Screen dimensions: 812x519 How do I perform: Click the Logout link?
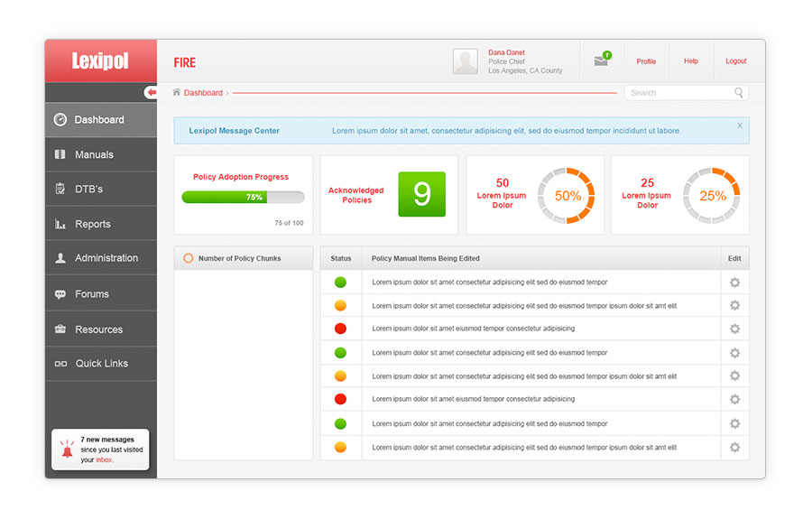pyautogui.click(x=735, y=61)
